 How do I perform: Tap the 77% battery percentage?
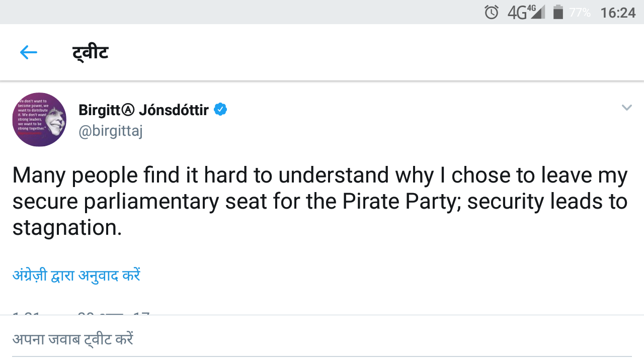tap(580, 12)
